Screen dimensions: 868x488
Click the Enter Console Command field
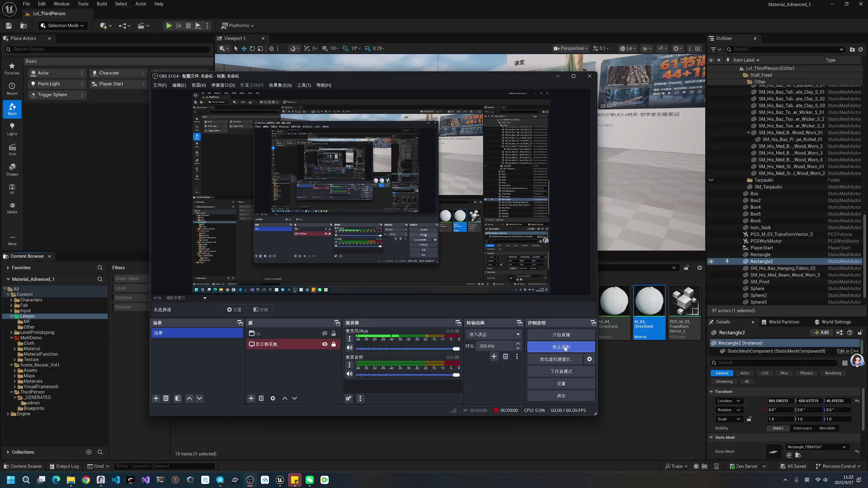click(164, 467)
